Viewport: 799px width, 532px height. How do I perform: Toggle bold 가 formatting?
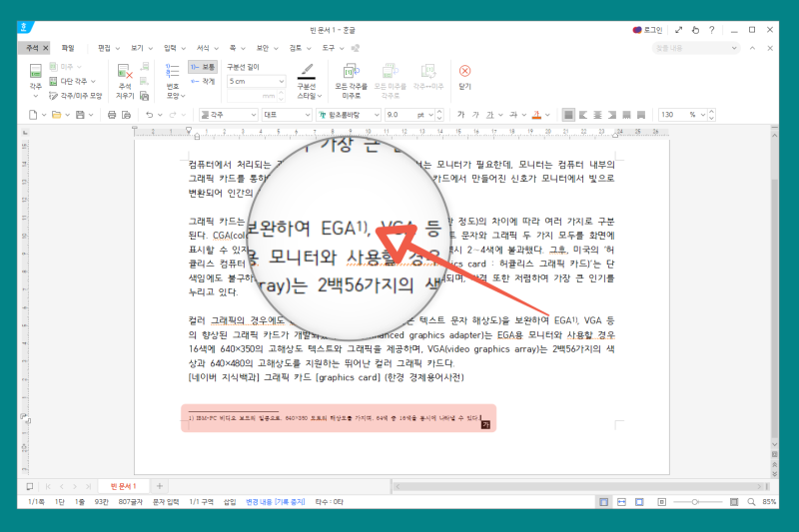(x=460, y=115)
